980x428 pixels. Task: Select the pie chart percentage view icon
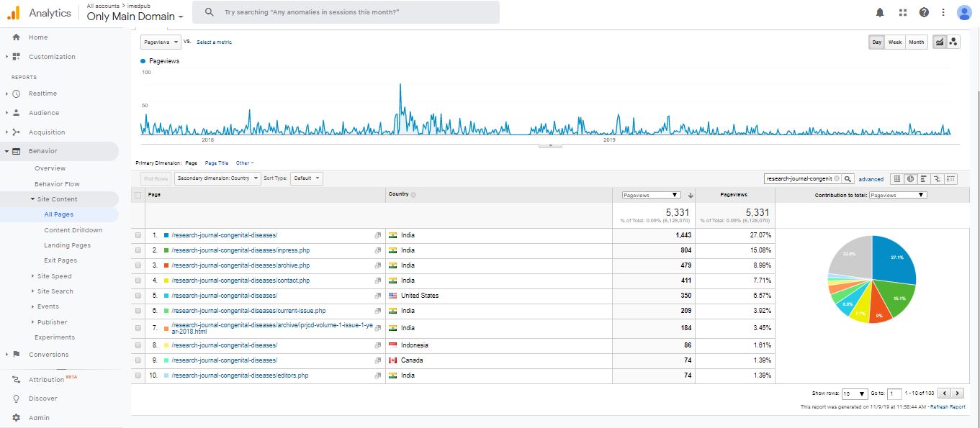910,178
